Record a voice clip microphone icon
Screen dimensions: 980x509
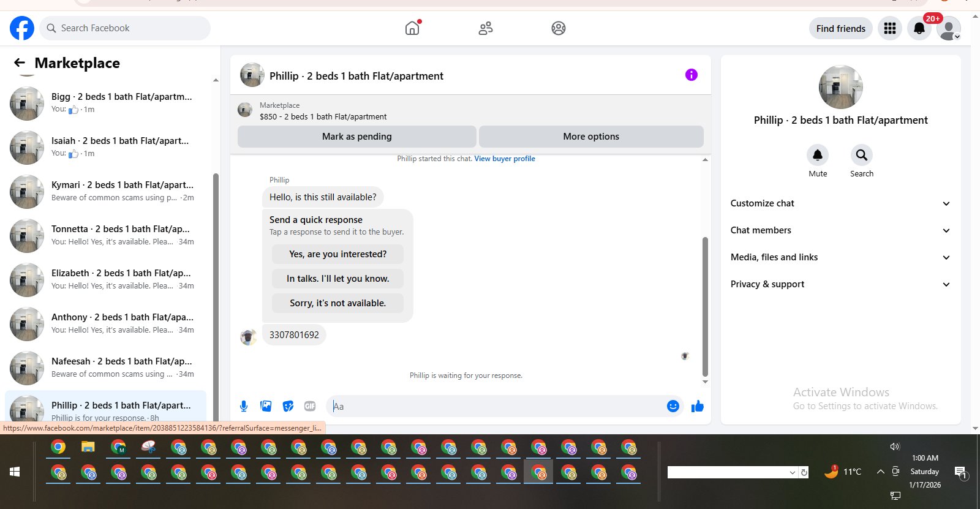244,406
